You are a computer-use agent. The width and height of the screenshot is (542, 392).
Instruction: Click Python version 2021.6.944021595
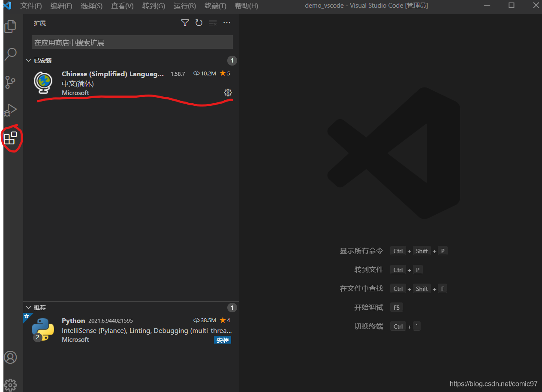111,321
